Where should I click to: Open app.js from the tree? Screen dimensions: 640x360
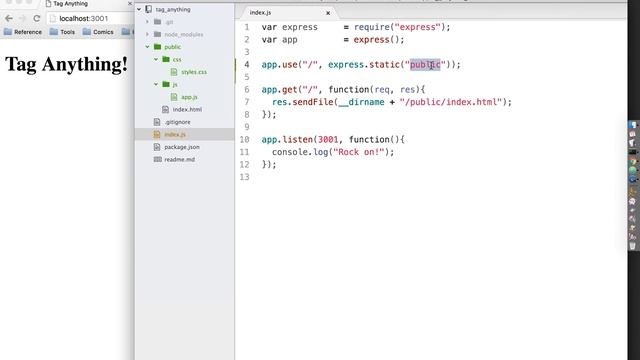(189, 97)
